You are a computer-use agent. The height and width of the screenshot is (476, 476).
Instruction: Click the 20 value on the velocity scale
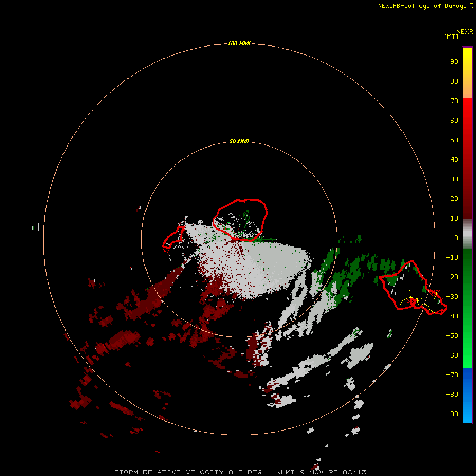454,198
